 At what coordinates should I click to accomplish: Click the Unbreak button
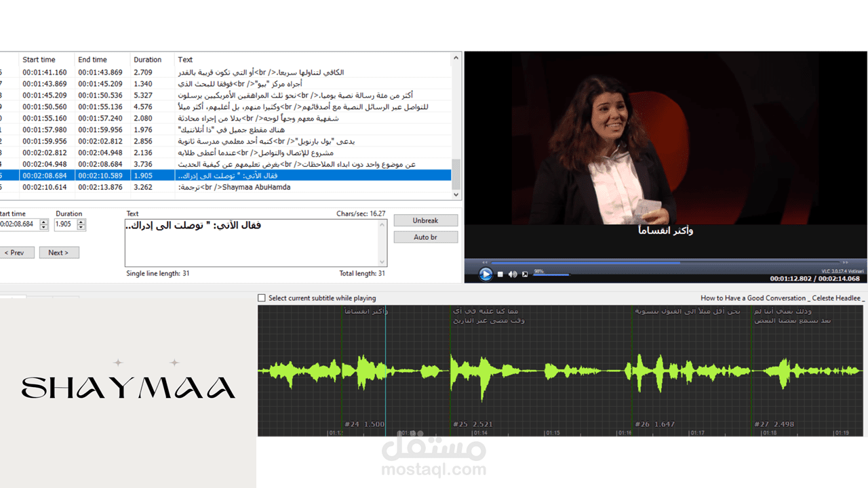426,221
